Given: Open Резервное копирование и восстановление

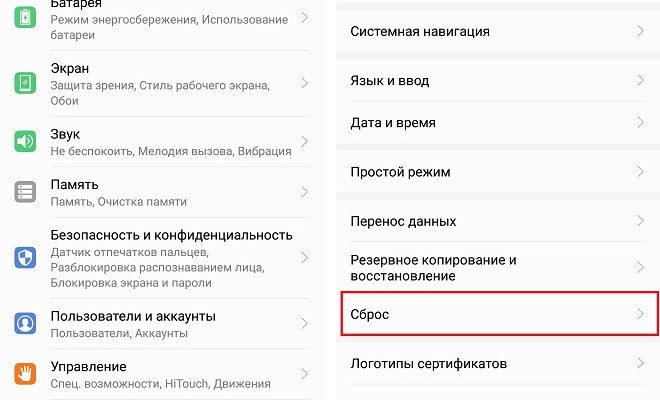Looking at the screenshot, I should click(x=433, y=267).
